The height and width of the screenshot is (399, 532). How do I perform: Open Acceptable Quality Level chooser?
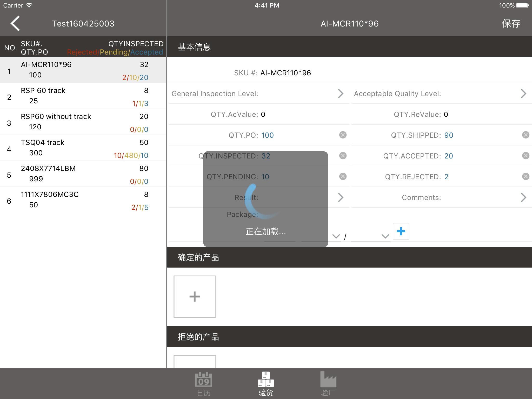(x=523, y=94)
